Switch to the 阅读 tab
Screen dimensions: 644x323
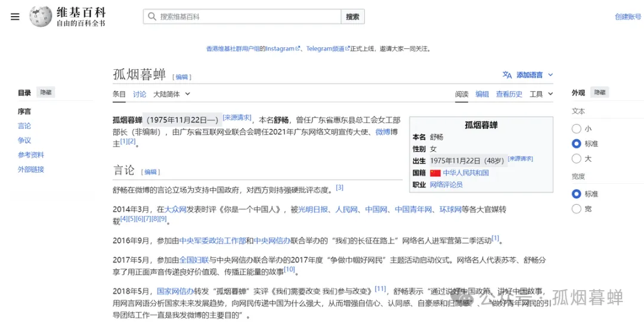coord(462,94)
